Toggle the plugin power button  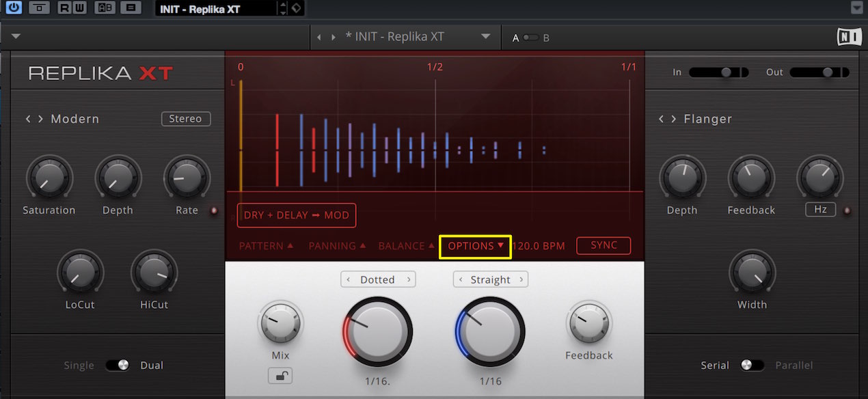click(14, 8)
